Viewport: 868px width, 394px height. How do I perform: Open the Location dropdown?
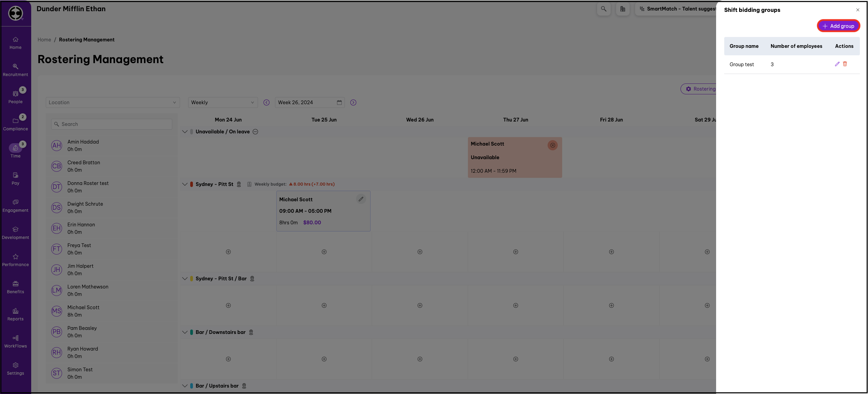pos(113,102)
